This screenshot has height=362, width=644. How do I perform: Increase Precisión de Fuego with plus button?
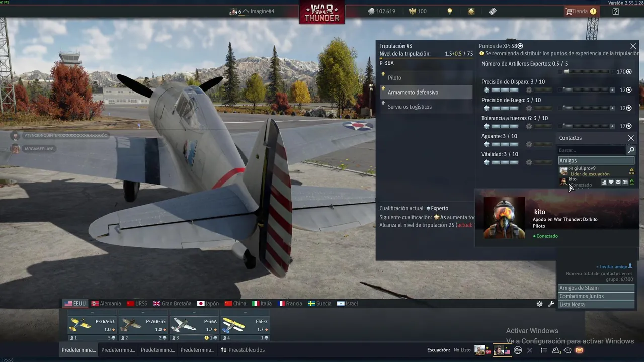pyautogui.click(x=612, y=108)
